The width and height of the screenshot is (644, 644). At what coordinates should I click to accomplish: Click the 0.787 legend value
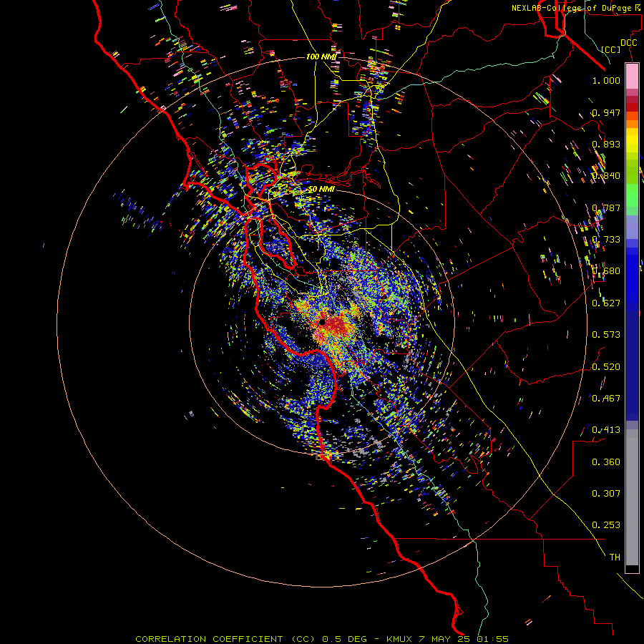tap(606, 208)
